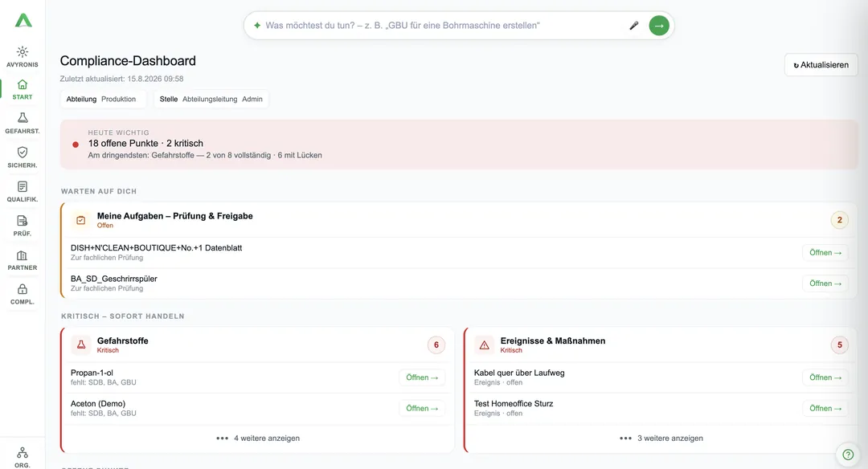Click 'Test Homeoffice Sturz' row text
The height and width of the screenshot is (469, 868).
(514, 404)
